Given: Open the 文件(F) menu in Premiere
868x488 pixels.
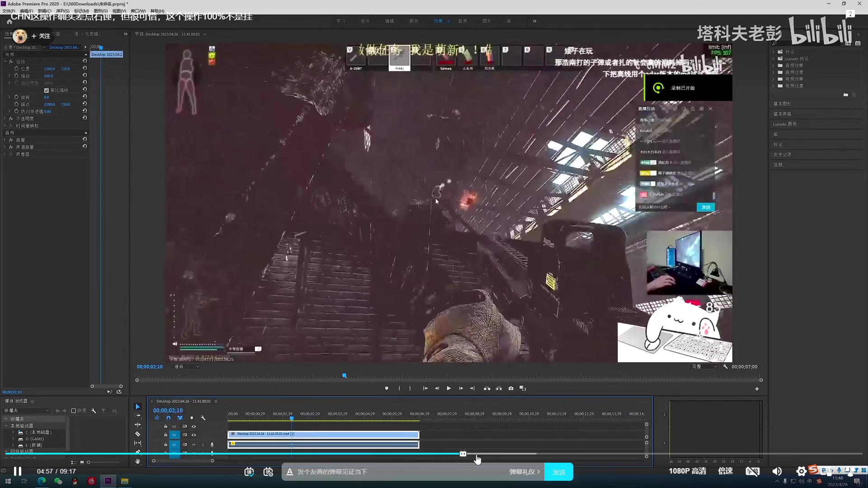Looking at the screenshot, I should 9,11.
